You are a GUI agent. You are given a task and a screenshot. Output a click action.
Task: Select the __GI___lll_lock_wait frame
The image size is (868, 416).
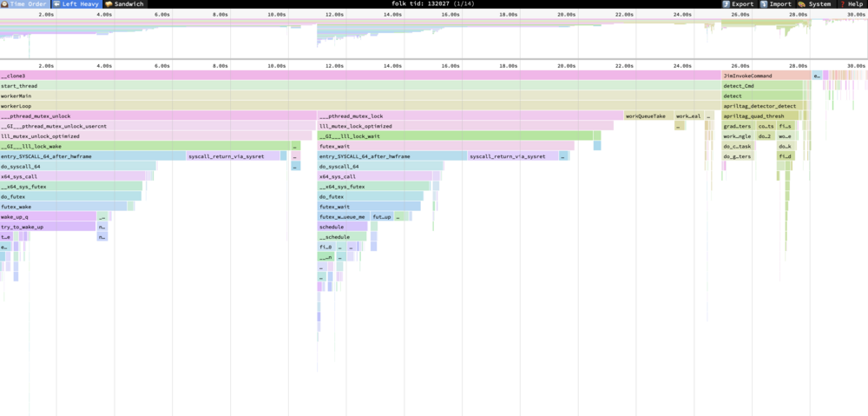click(455, 136)
